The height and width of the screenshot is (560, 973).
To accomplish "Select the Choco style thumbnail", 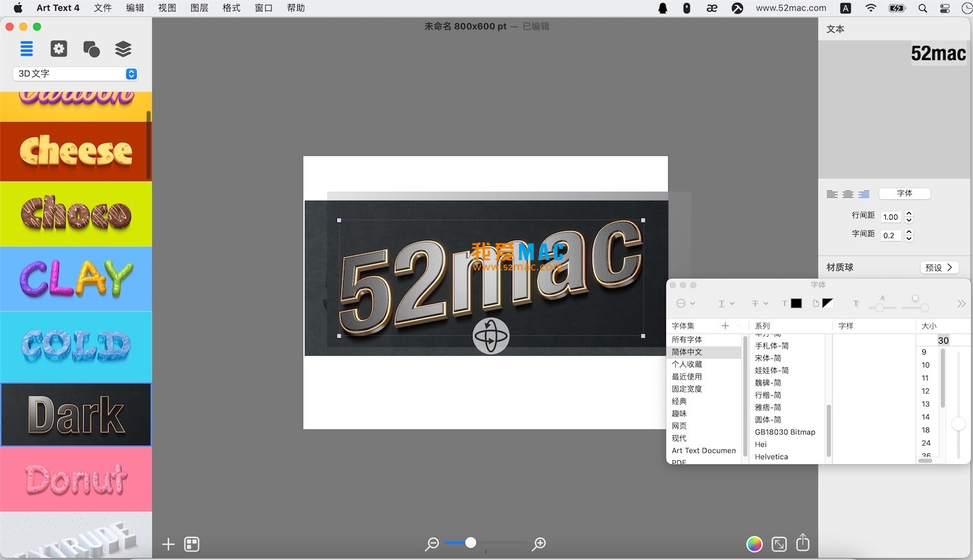I will [x=75, y=214].
